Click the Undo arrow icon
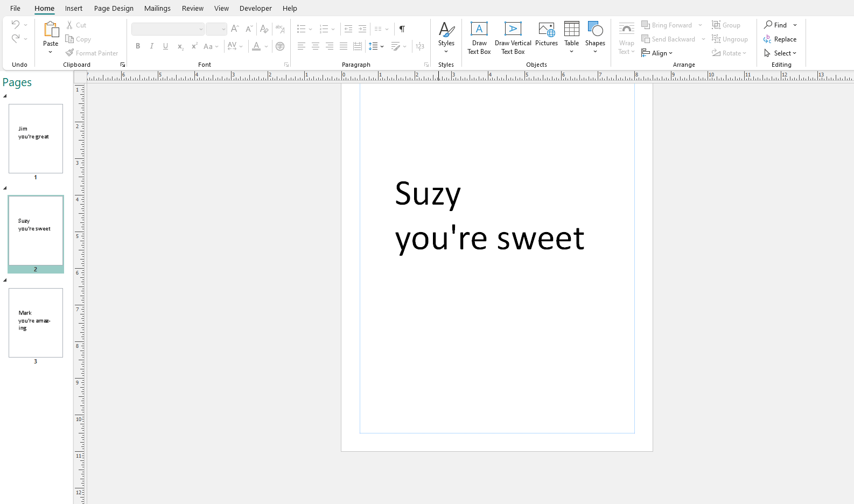 pyautogui.click(x=16, y=25)
